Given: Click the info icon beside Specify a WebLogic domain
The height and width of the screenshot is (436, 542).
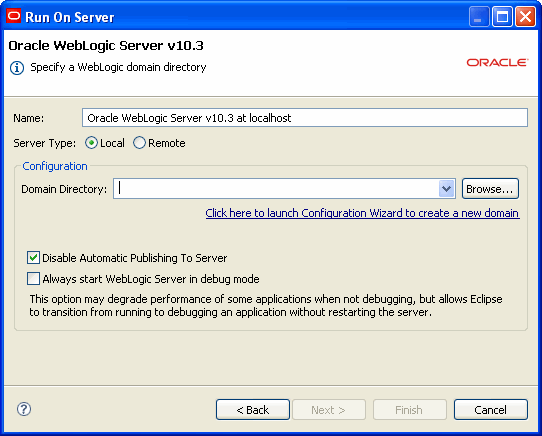Looking at the screenshot, I should (17, 68).
